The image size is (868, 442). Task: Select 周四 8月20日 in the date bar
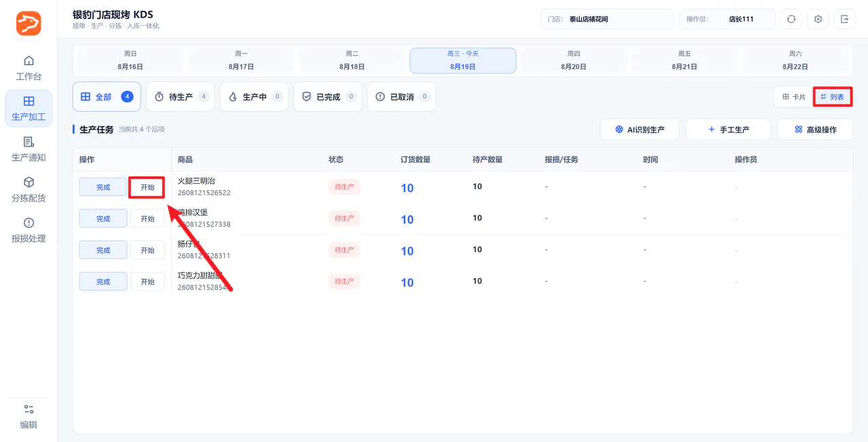coord(574,60)
